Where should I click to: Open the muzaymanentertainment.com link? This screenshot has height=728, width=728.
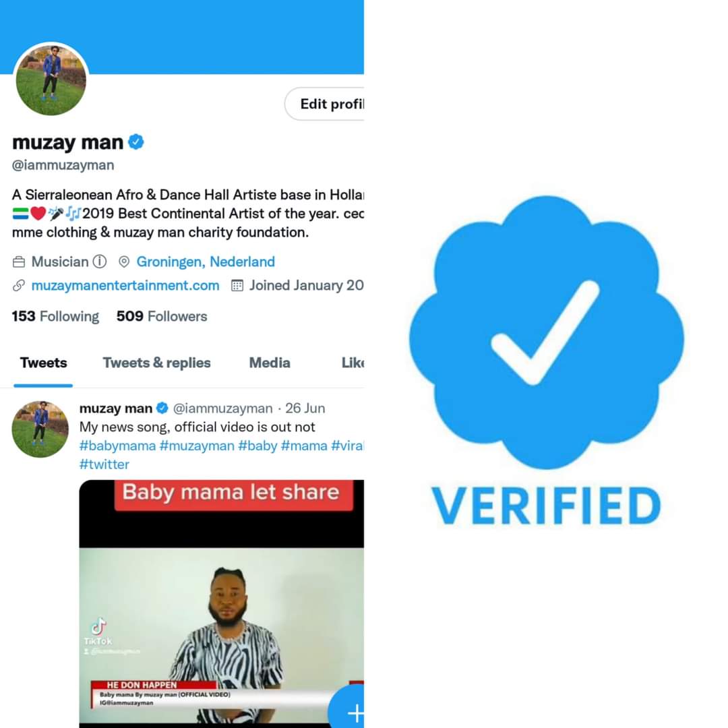[x=125, y=286]
